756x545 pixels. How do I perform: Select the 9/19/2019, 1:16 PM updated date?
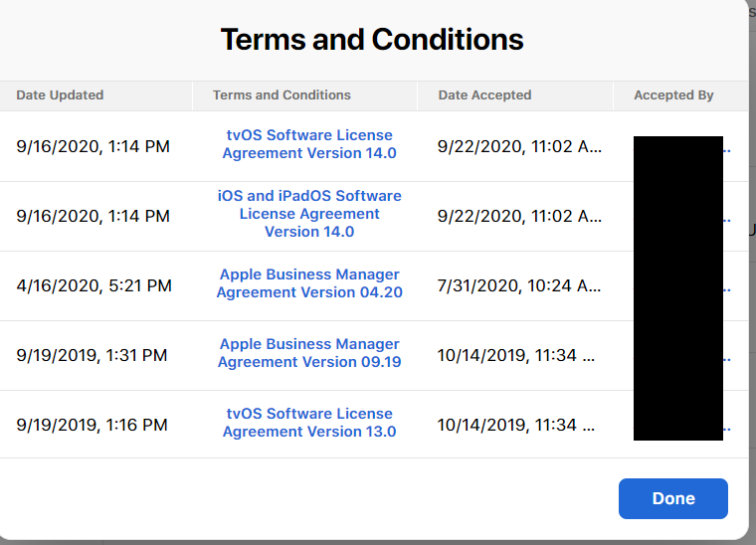pyautogui.click(x=92, y=425)
